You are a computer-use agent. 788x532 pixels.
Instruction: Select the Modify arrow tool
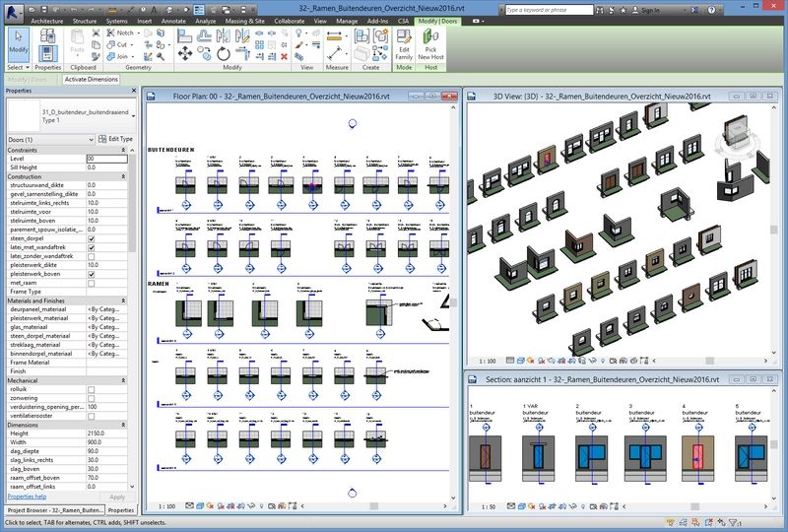coord(18,44)
